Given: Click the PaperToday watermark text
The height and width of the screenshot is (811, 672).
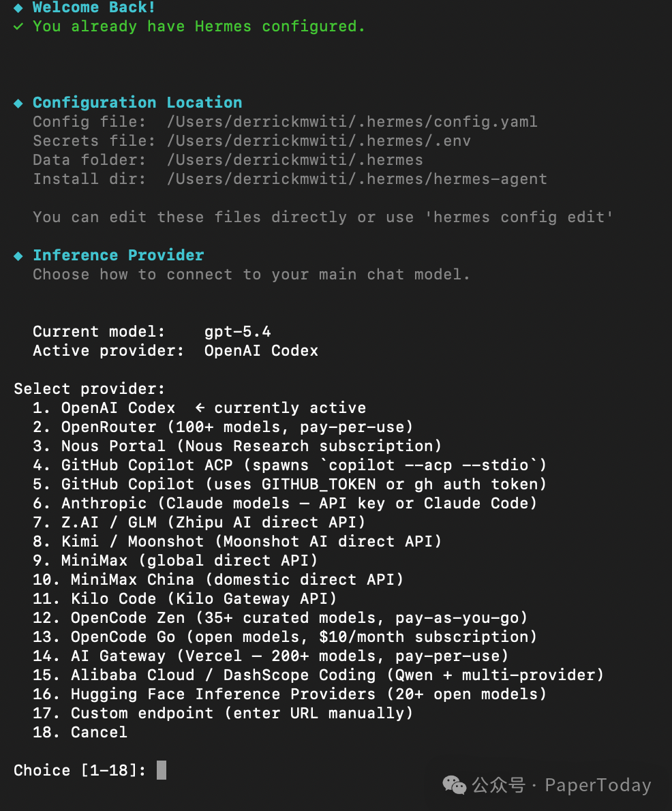Looking at the screenshot, I should [x=598, y=785].
